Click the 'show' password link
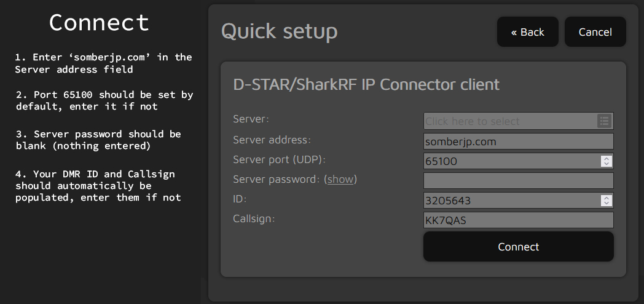Image resolution: width=644 pixels, height=304 pixels. (x=340, y=179)
